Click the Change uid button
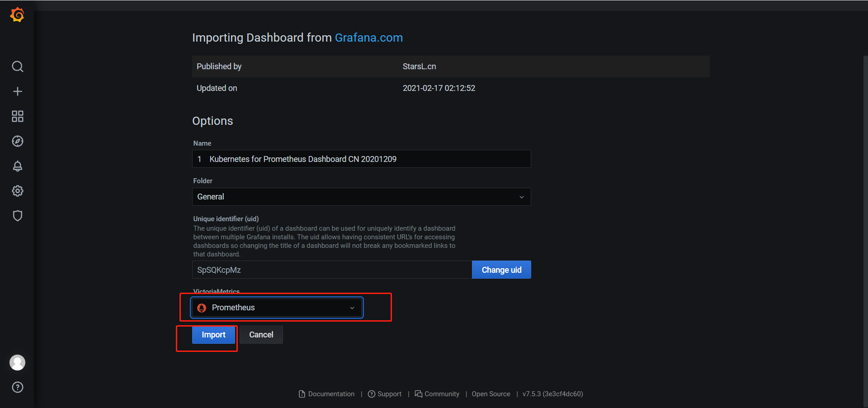Image resolution: width=868 pixels, height=408 pixels. point(501,270)
